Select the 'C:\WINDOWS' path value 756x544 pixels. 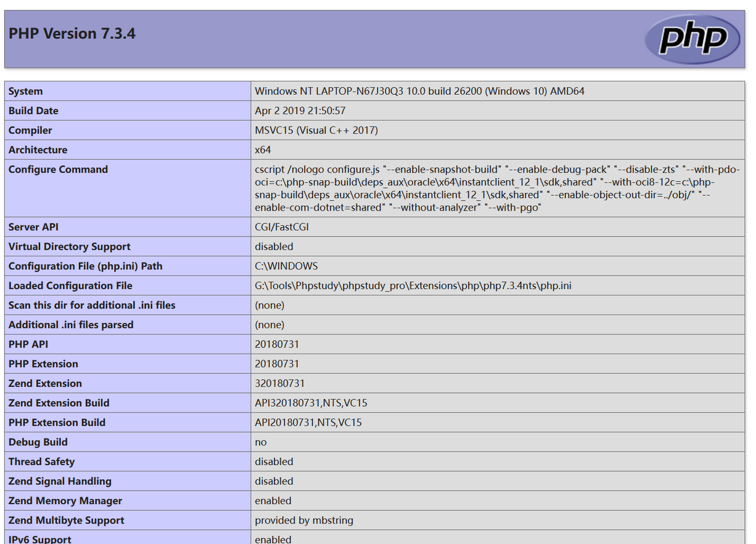(286, 266)
